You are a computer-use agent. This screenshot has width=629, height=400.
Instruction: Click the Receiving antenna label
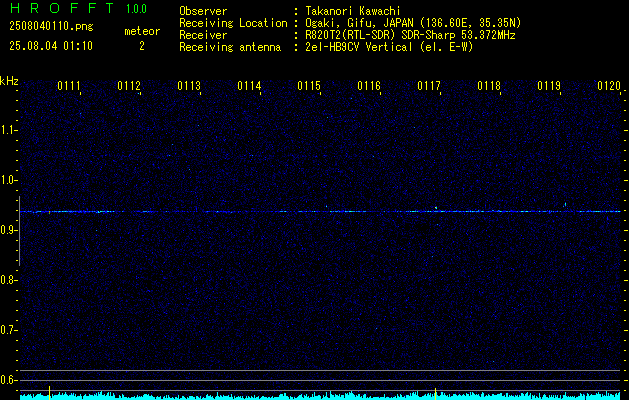click(230, 47)
